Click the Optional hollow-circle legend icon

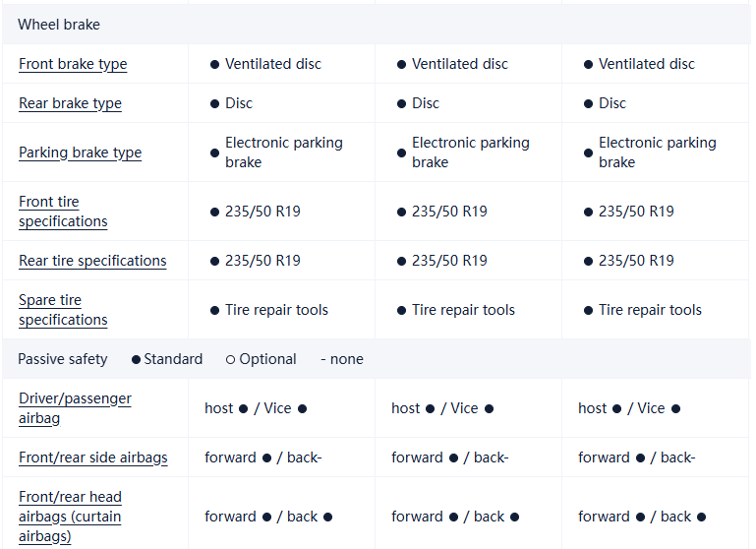(x=230, y=360)
